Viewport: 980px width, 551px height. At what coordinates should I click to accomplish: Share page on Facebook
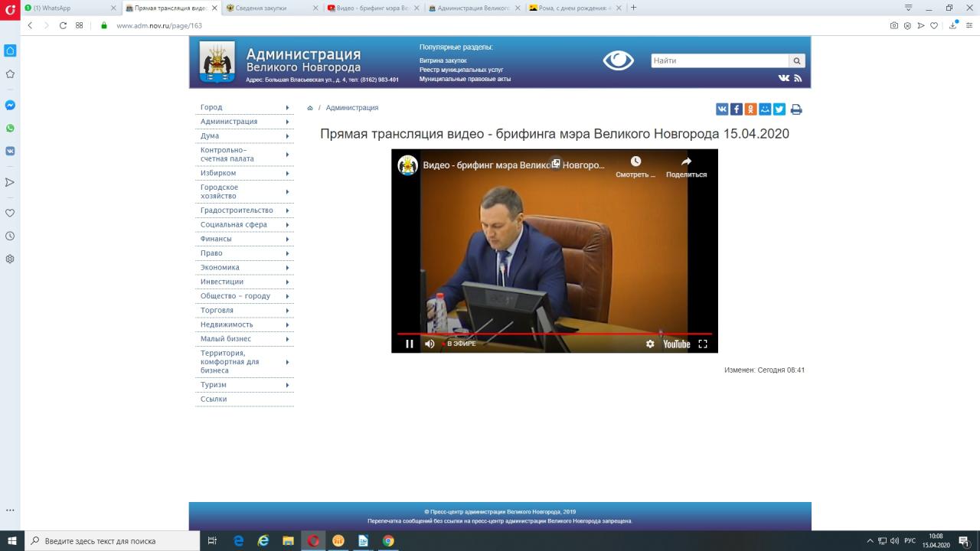[x=736, y=109]
